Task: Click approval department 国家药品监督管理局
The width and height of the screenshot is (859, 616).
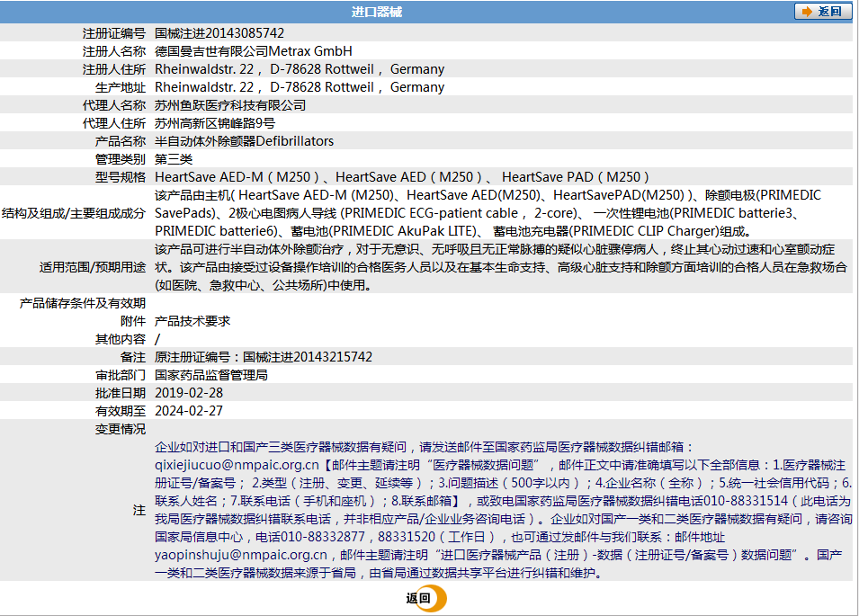Action: tap(210, 375)
